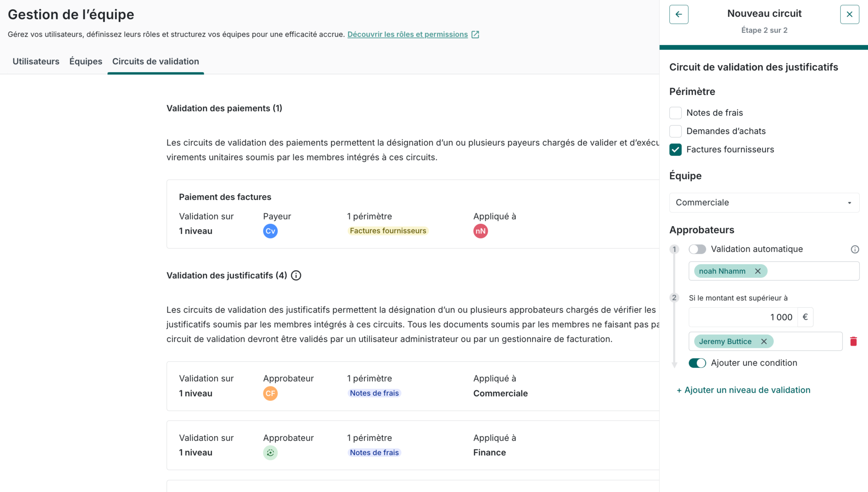The width and height of the screenshot is (868, 492).
Task: Open Paiement des factures circuit card
Action: pos(413,214)
